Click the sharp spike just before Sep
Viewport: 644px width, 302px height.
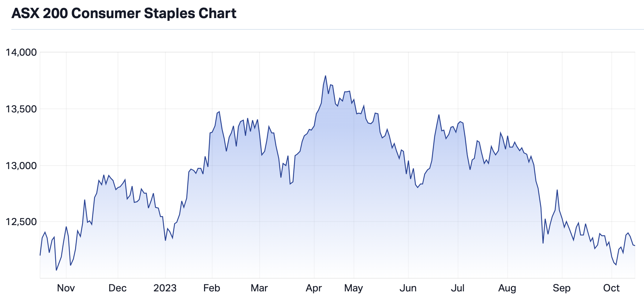pos(557,190)
